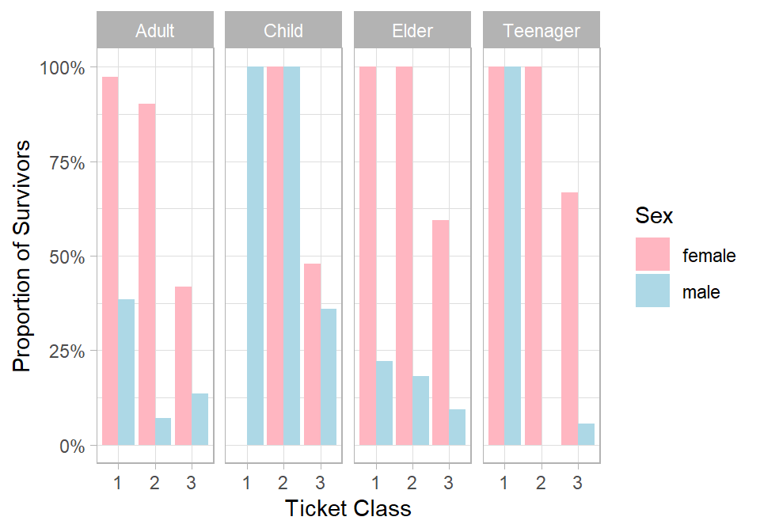The width and height of the screenshot is (760, 532).
Task: Click the "Proportion of Survivors" y-axis title
Action: (x=23, y=256)
